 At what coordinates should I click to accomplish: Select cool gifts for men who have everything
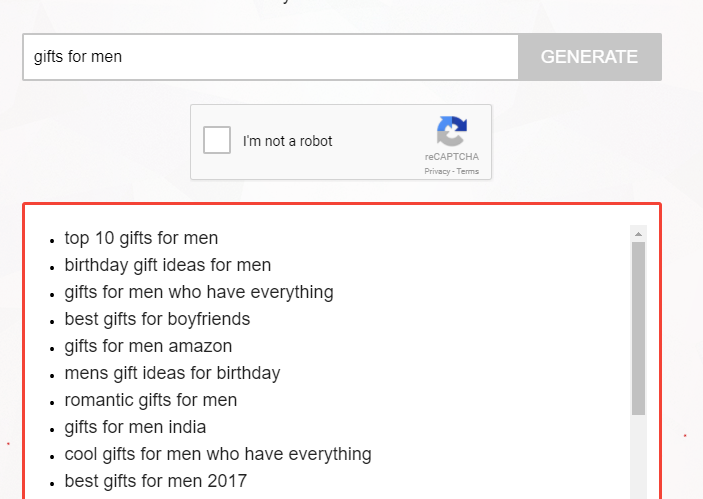(218, 454)
